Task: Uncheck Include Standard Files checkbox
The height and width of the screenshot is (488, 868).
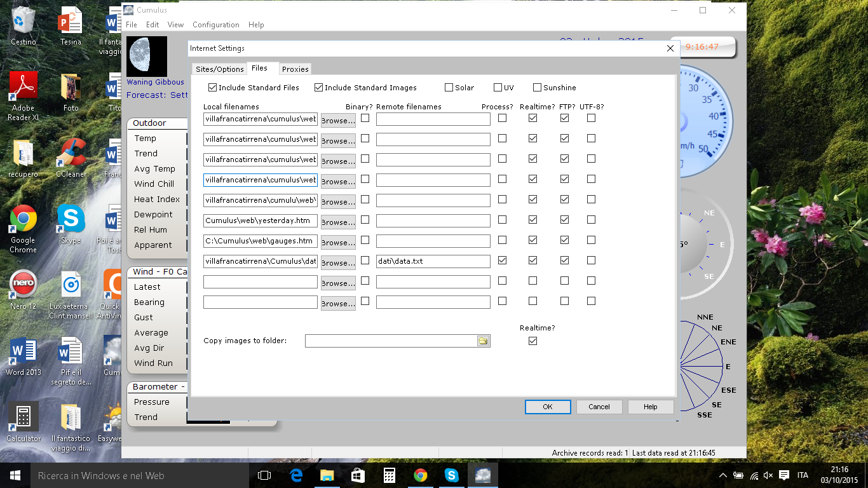Action: tap(213, 88)
